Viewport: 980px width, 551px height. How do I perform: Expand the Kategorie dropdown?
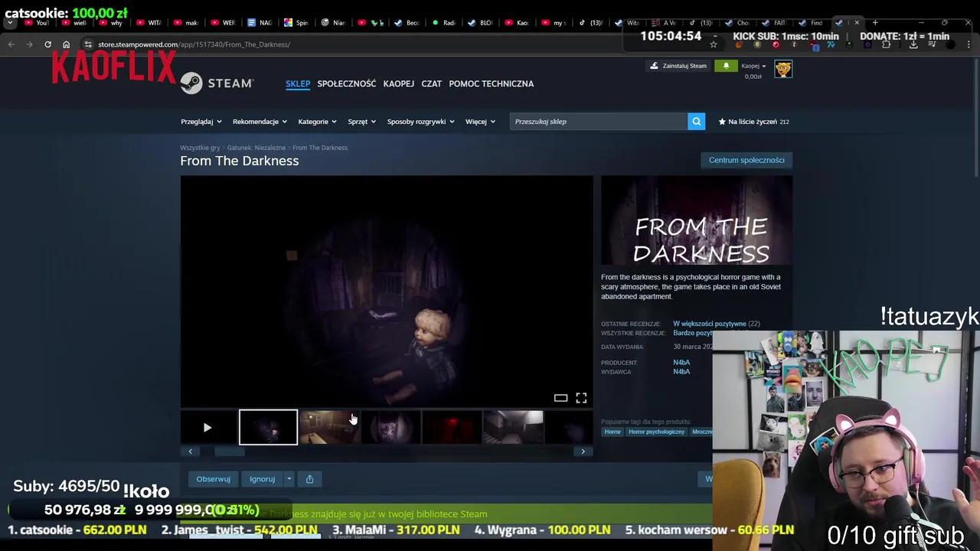click(317, 122)
